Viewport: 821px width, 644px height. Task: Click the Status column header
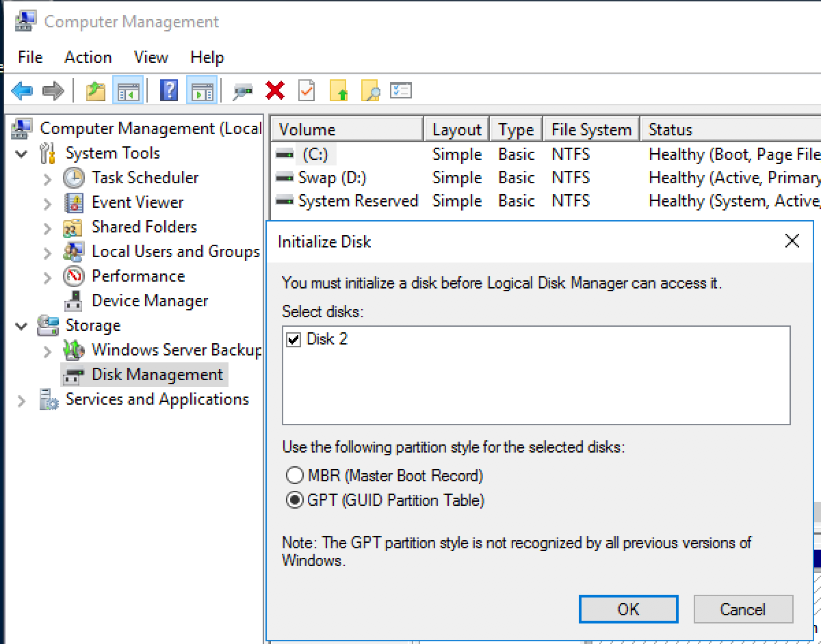731,129
